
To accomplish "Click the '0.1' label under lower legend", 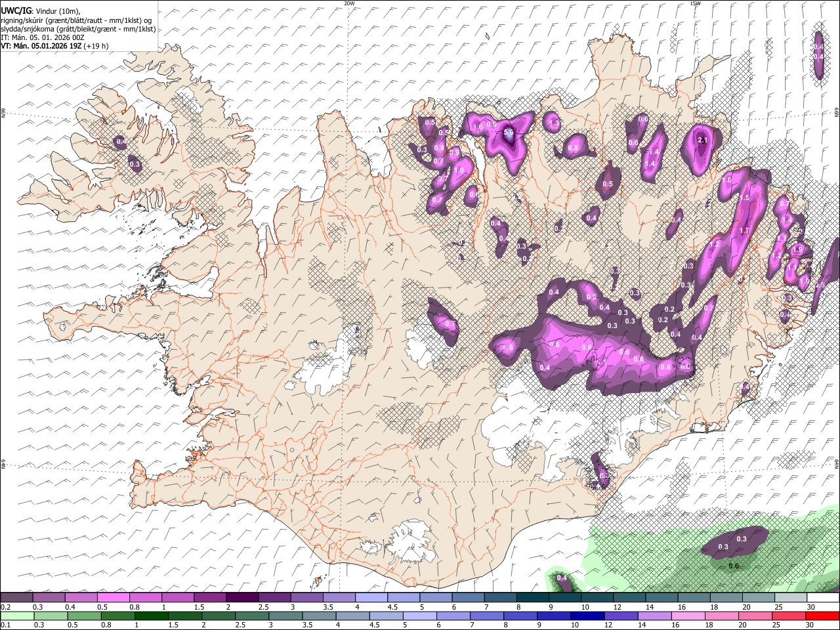I will tap(5, 625).
